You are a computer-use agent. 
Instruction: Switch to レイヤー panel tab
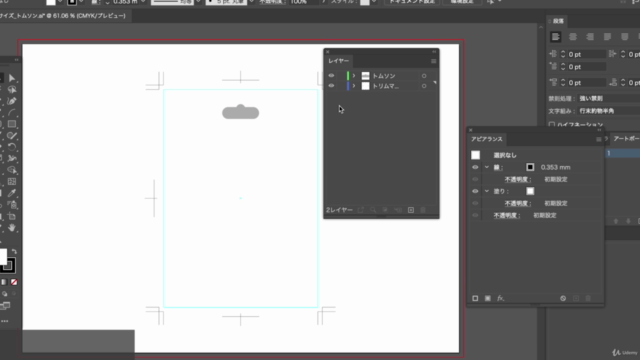[x=339, y=61]
